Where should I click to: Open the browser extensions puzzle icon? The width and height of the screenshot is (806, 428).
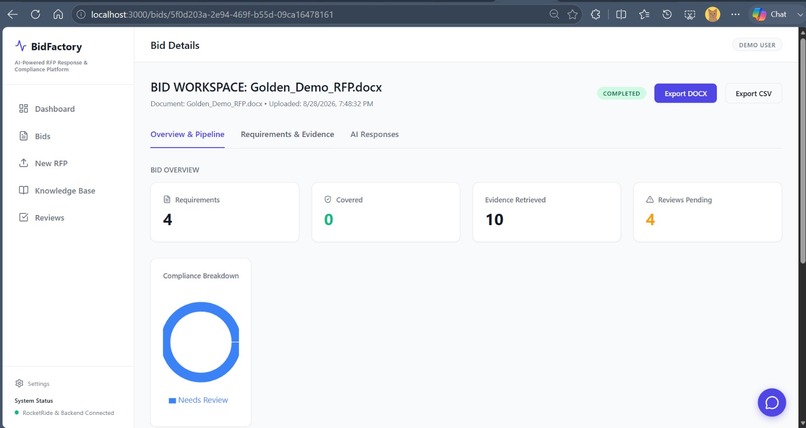point(595,14)
